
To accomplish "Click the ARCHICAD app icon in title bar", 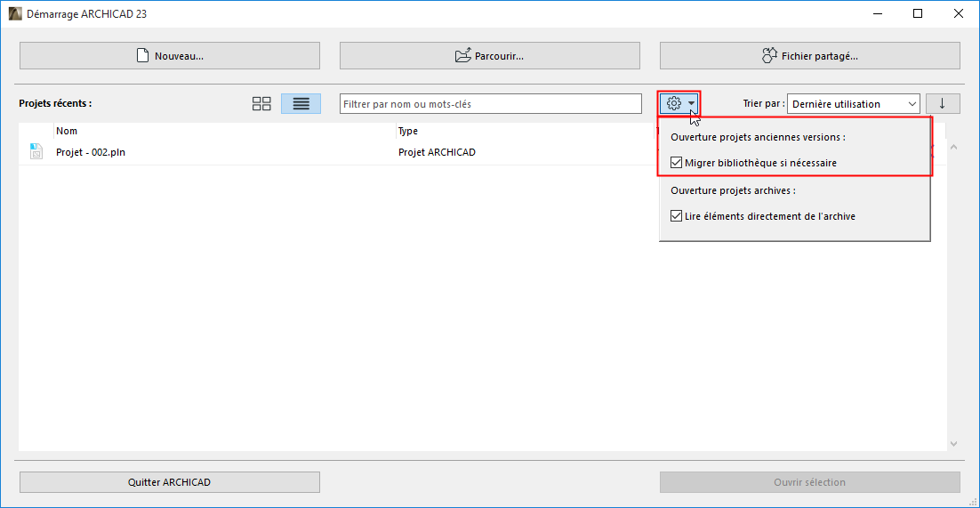I will click(x=15, y=13).
